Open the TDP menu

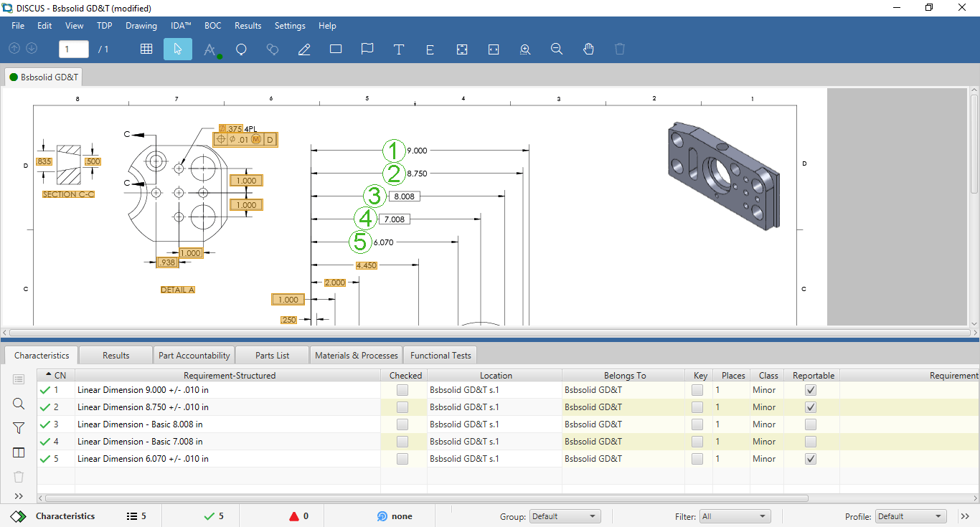[105, 26]
